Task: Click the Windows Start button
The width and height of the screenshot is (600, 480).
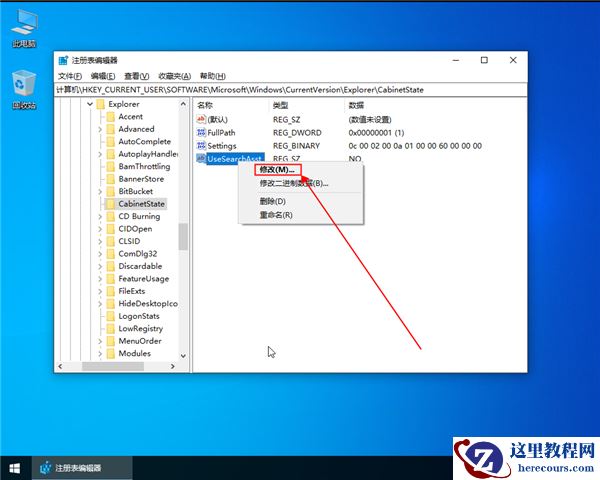Action: coord(15,468)
